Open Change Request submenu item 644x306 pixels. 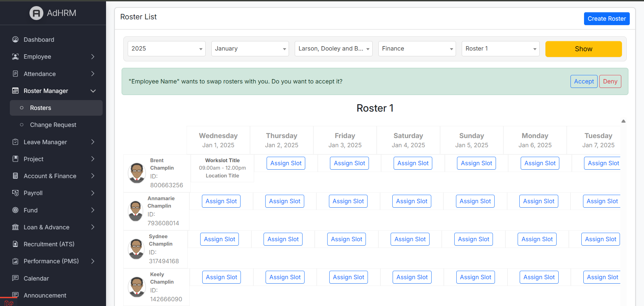[53, 125]
